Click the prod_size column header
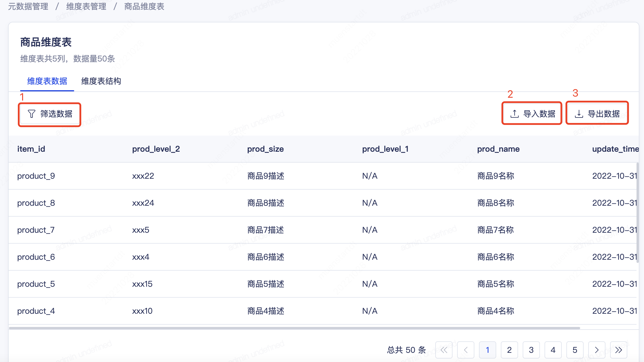The image size is (644, 362). tap(265, 149)
